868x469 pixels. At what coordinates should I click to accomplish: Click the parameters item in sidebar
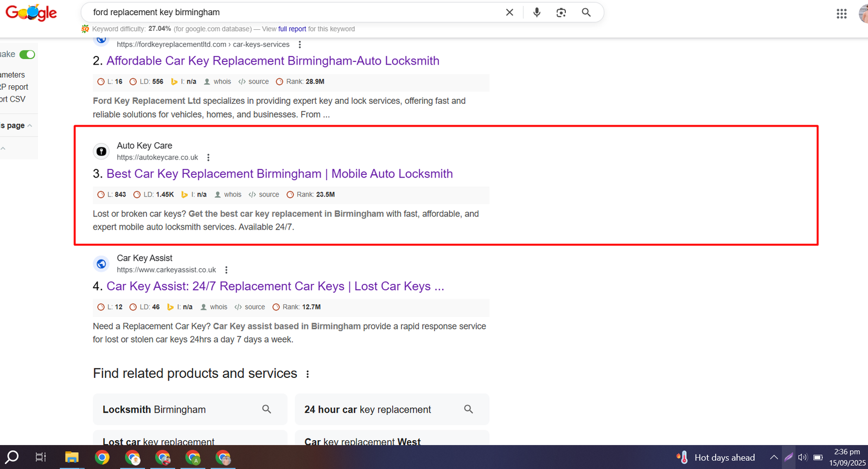coord(12,75)
